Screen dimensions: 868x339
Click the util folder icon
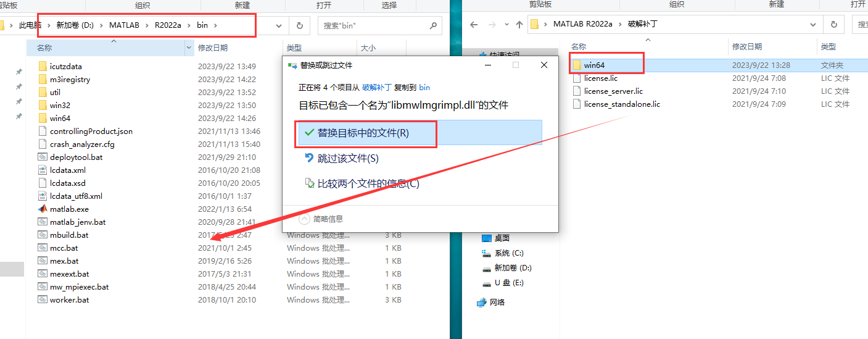pos(43,92)
